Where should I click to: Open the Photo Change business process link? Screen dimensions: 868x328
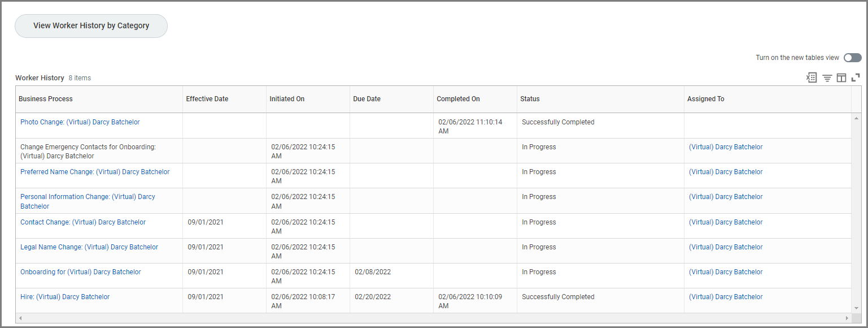pyautogui.click(x=80, y=122)
